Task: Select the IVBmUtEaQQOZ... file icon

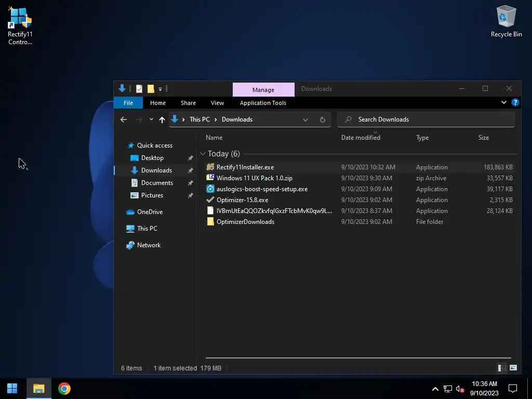Action: pyautogui.click(x=210, y=211)
